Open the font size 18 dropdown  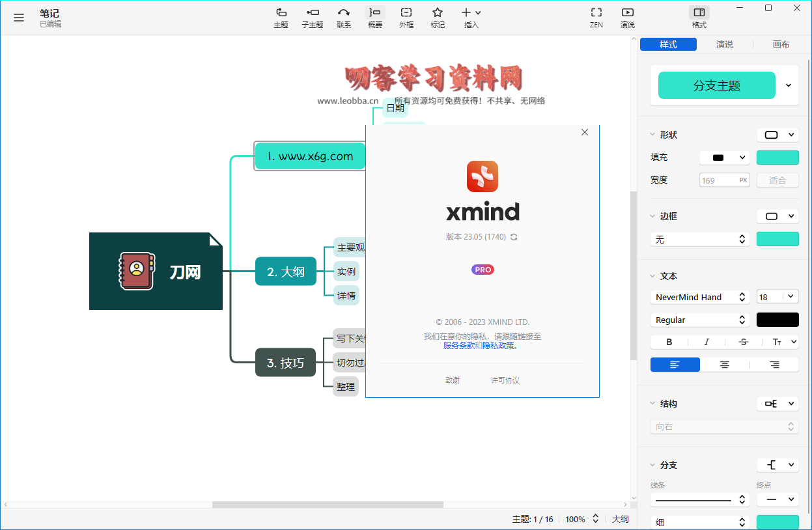(x=777, y=297)
